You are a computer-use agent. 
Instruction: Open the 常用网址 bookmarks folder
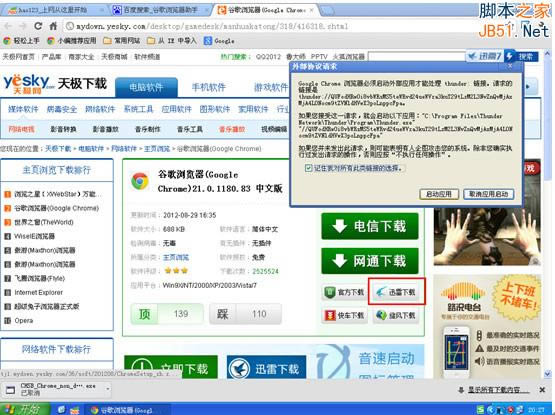(x=122, y=41)
